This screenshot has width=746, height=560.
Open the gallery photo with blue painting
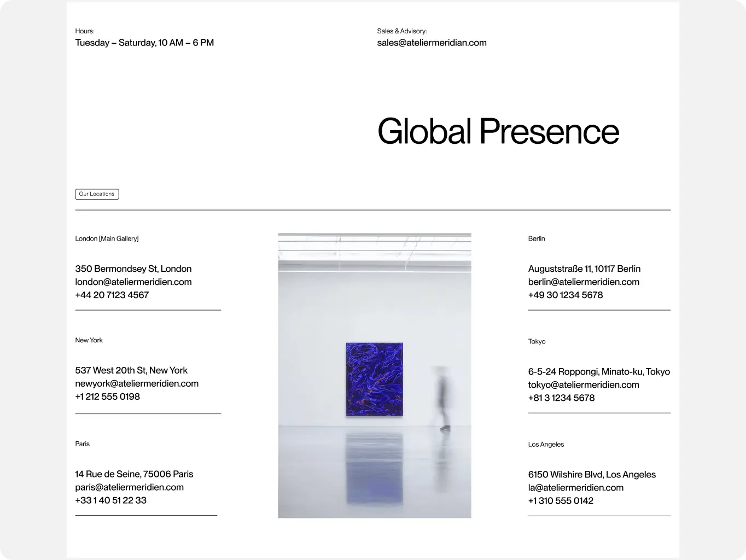pos(375,376)
